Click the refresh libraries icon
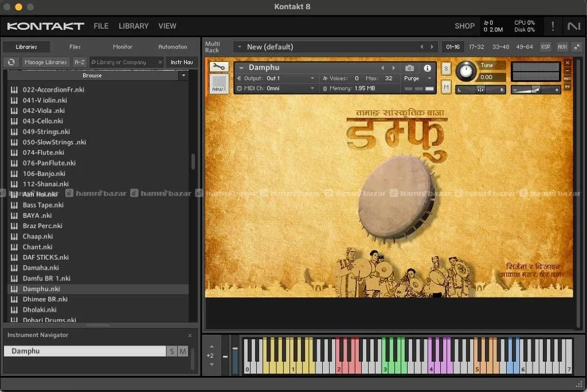The width and height of the screenshot is (587, 392). (11, 62)
